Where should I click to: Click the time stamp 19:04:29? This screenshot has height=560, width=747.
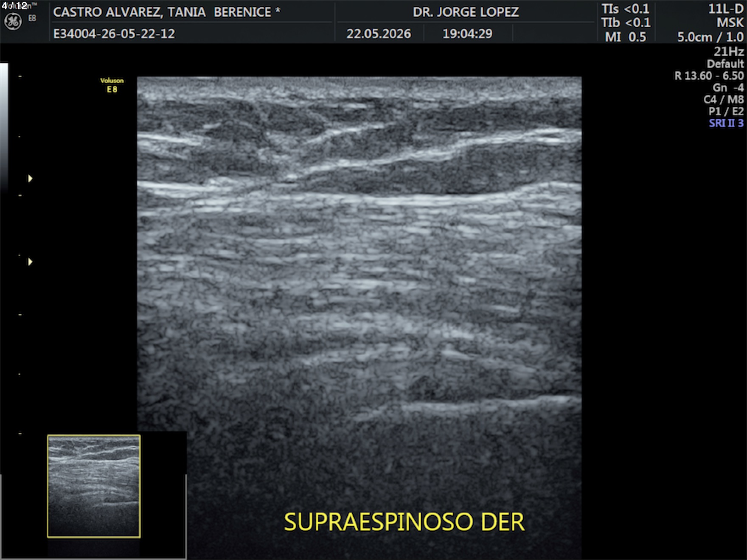click(467, 34)
